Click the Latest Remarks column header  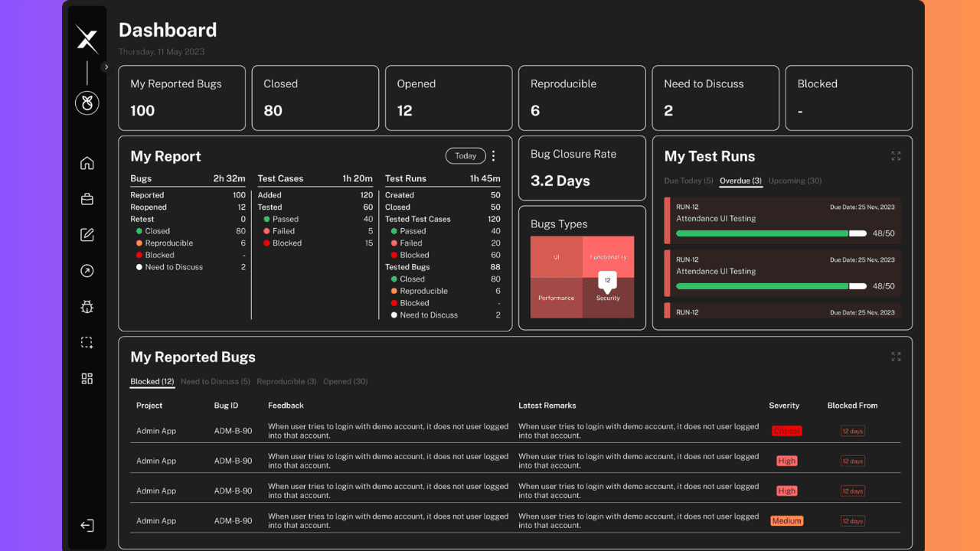tap(547, 406)
